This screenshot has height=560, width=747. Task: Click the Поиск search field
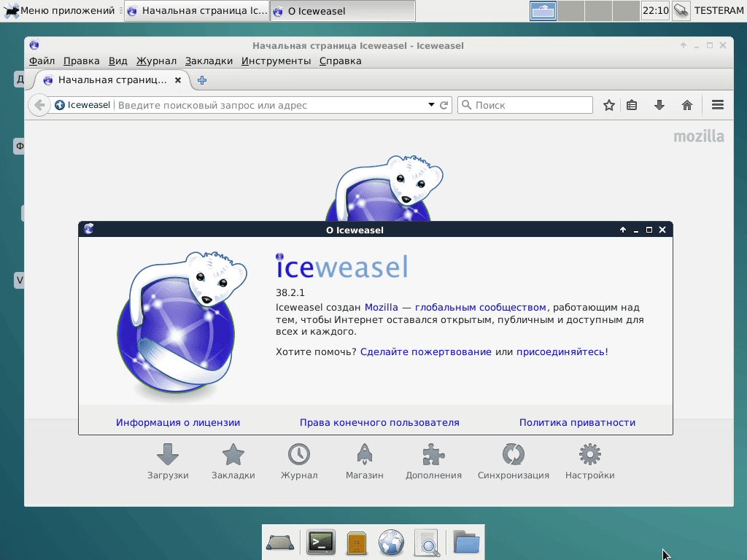[525, 105]
